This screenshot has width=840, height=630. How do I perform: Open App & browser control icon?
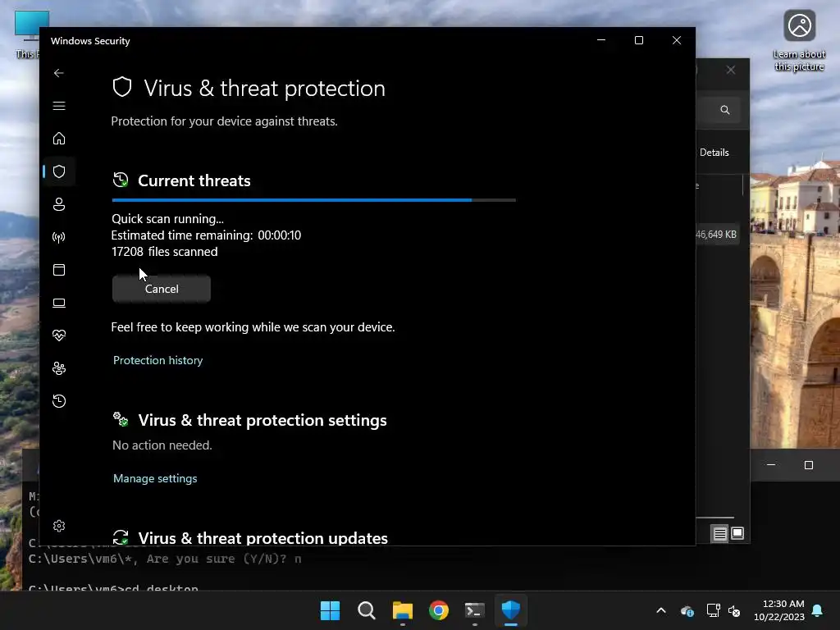59,270
